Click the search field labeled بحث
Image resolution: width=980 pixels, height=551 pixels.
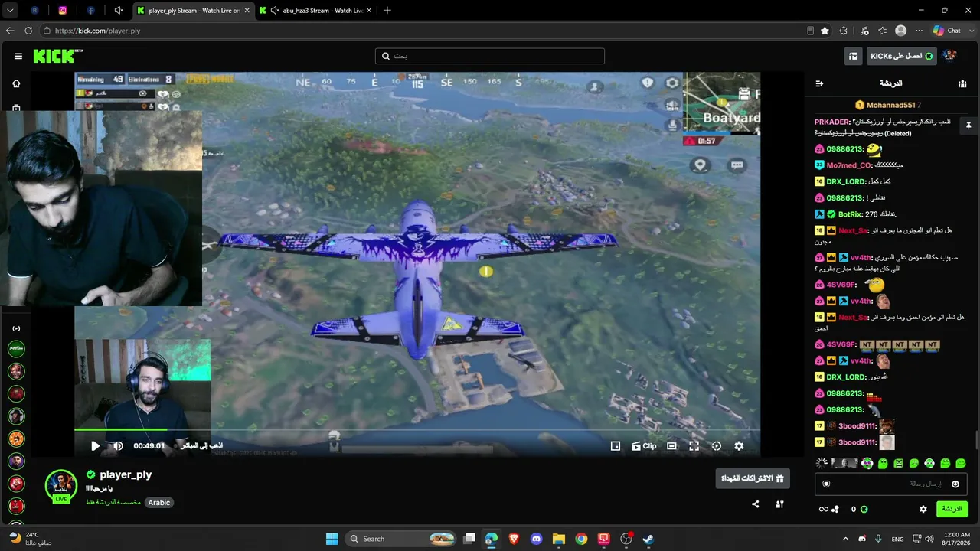pyautogui.click(x=490, y=56)
